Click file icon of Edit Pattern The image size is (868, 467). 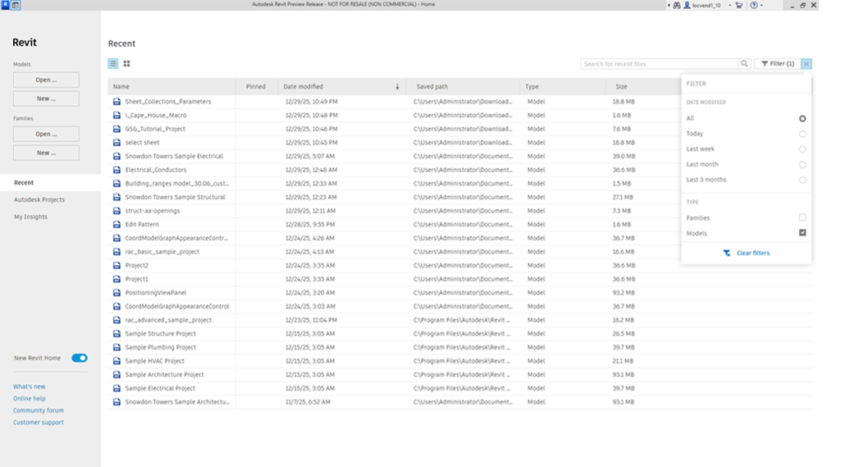[116, 224]
